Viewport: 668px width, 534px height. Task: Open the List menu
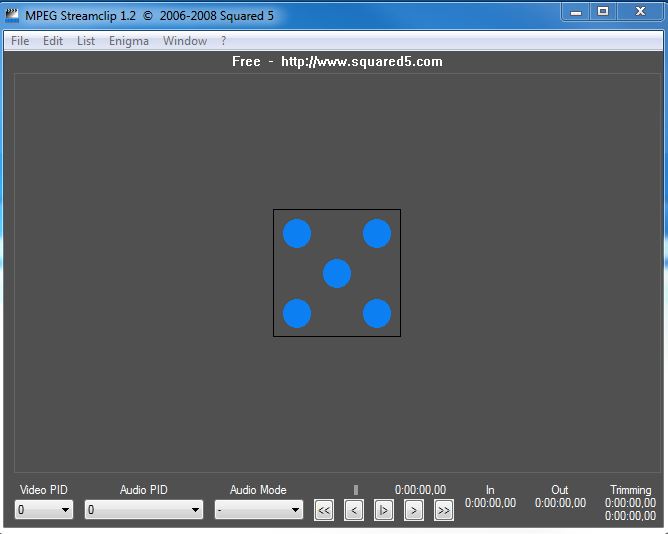[x=86, y=41]
